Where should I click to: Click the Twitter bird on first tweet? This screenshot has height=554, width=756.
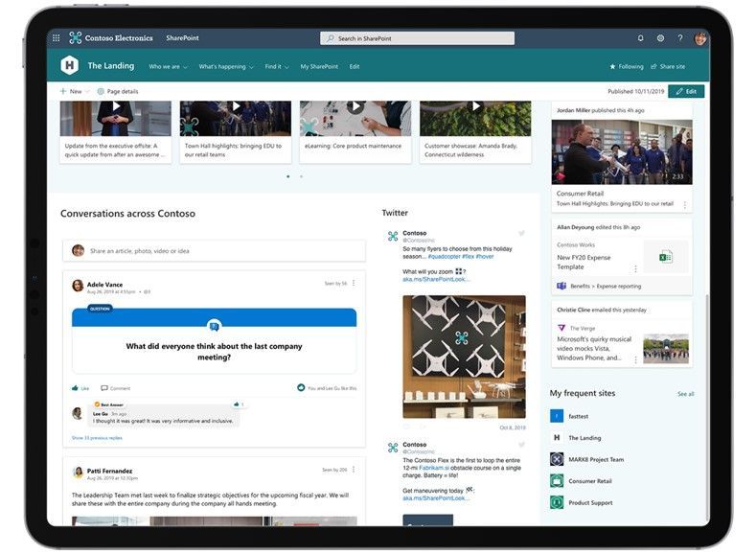click(521, 233)
